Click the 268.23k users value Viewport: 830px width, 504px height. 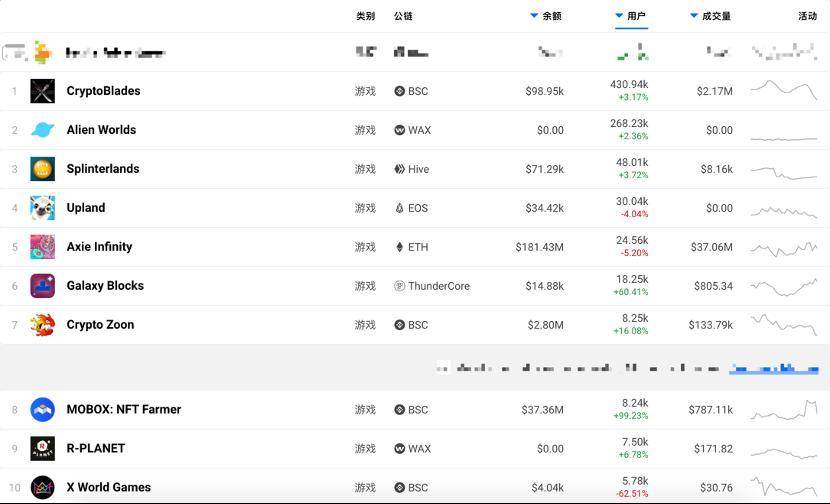(x=629, y=123)
